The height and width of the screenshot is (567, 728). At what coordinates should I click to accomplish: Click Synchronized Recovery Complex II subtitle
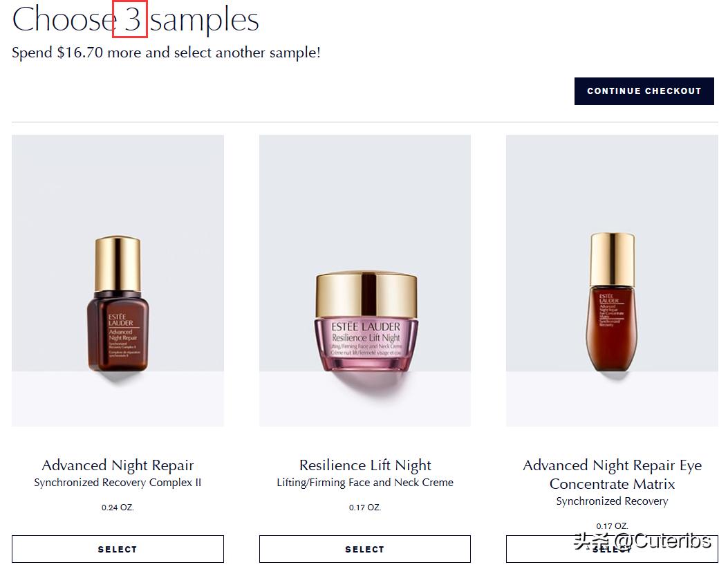(x=118, y=483)
